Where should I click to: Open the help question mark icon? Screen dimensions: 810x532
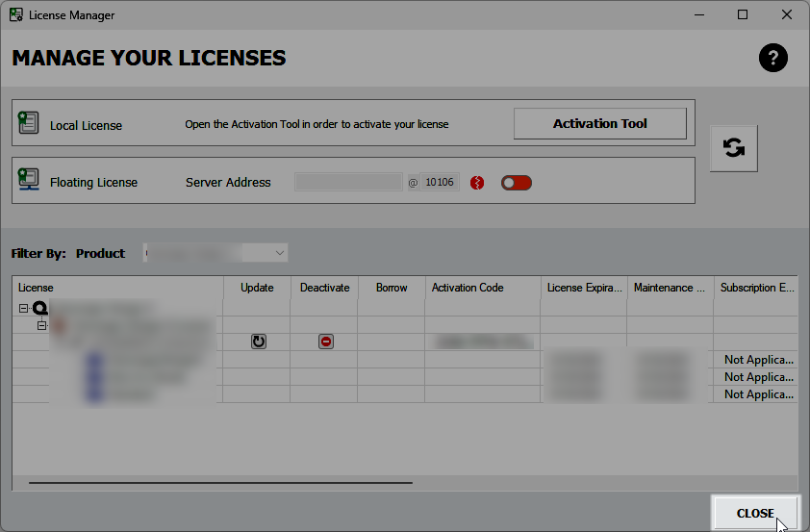coord(772,58)
